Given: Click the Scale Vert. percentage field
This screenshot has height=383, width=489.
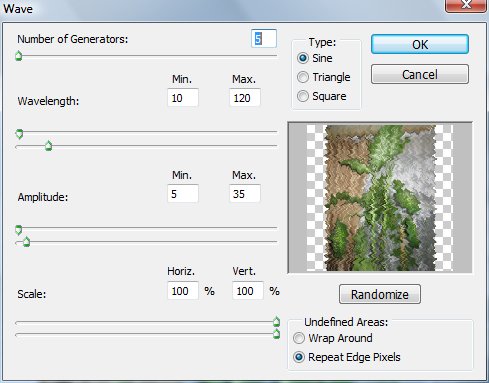Looking at the screenshot, I should tap(248, 291).
